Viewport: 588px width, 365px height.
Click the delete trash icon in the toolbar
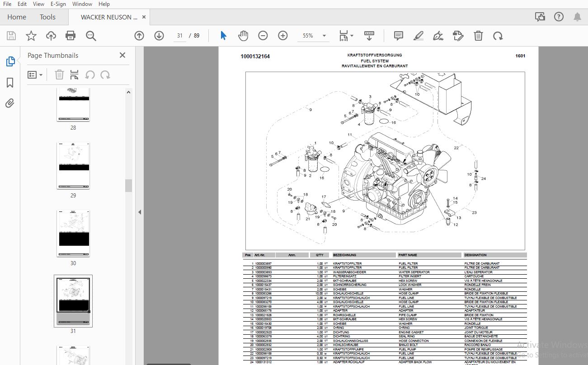478,36
